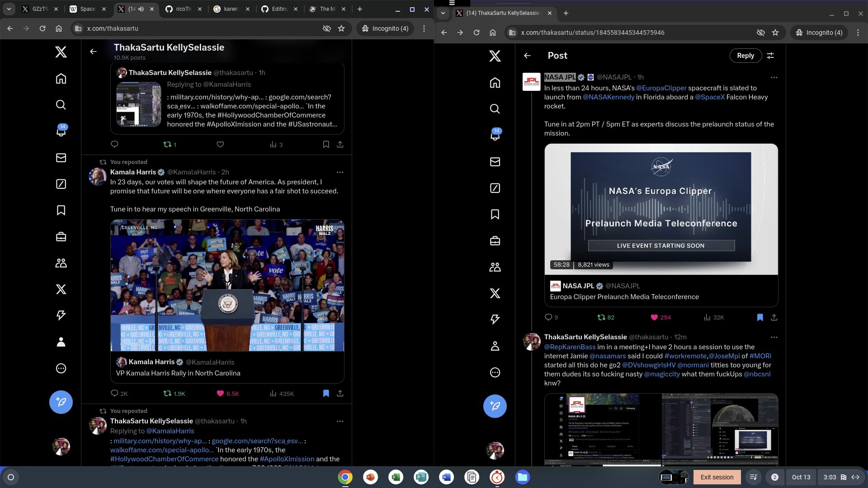Open more options on ThakaSartu 12m reply

click(x=774, y=337)
